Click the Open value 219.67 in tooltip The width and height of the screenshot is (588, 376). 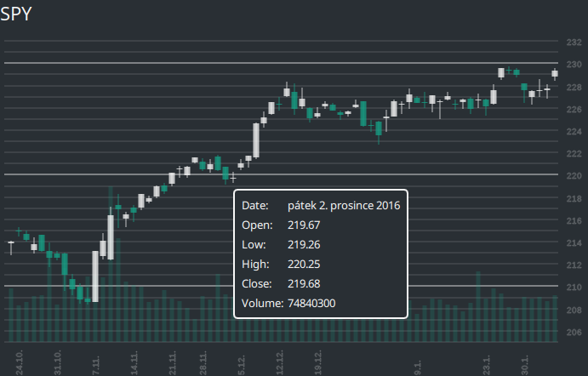pos(304,225)
